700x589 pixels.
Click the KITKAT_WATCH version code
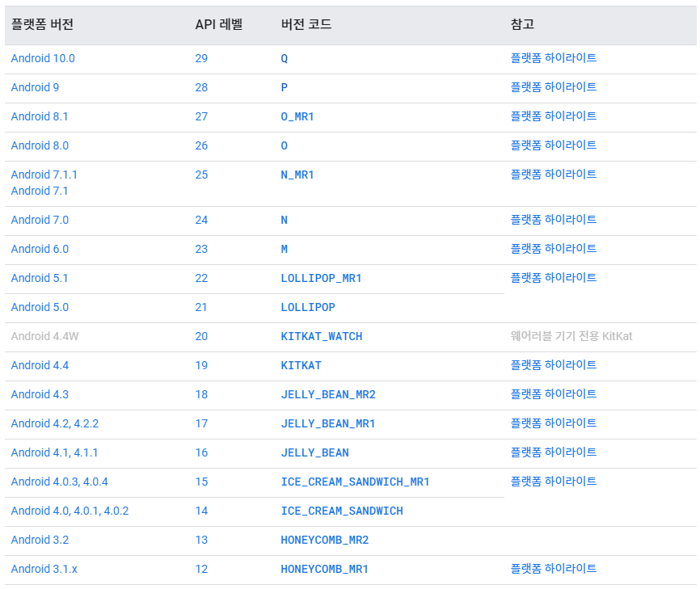(x=322, y=336)
